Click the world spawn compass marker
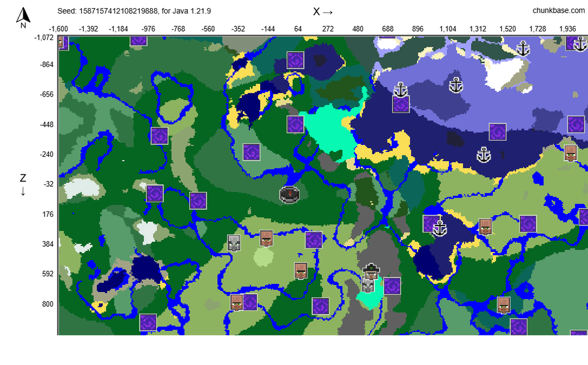588x365 pixels. click(289, 194)
